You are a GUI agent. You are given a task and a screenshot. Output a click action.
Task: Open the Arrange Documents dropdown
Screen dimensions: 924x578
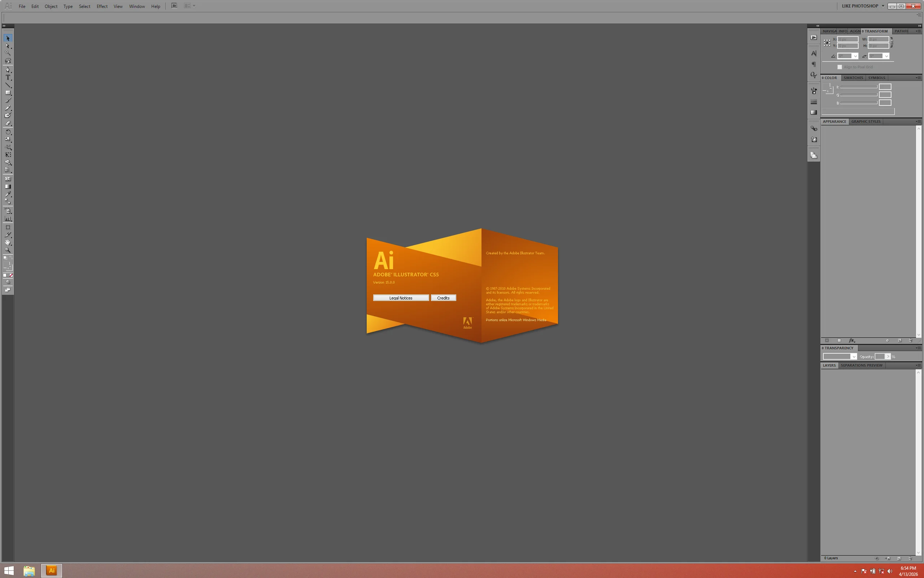[x=189, y=6]
